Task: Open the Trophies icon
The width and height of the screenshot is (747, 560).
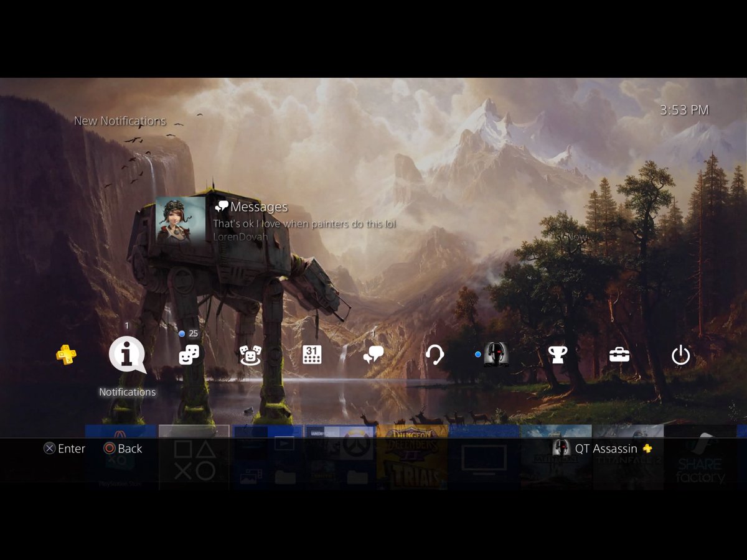Action: click(557, 355)
